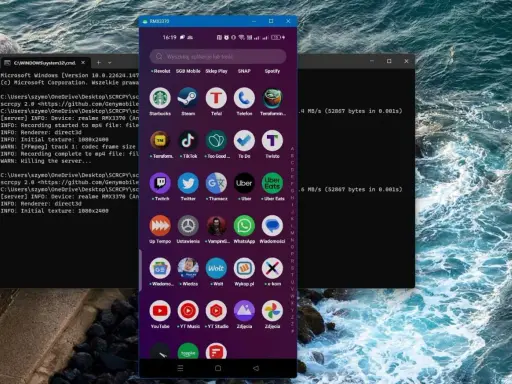Viewport: 512px width, 384px height.
Task: Click the Revolut app label
Action: pyautogui.click(x=160, y=71)
